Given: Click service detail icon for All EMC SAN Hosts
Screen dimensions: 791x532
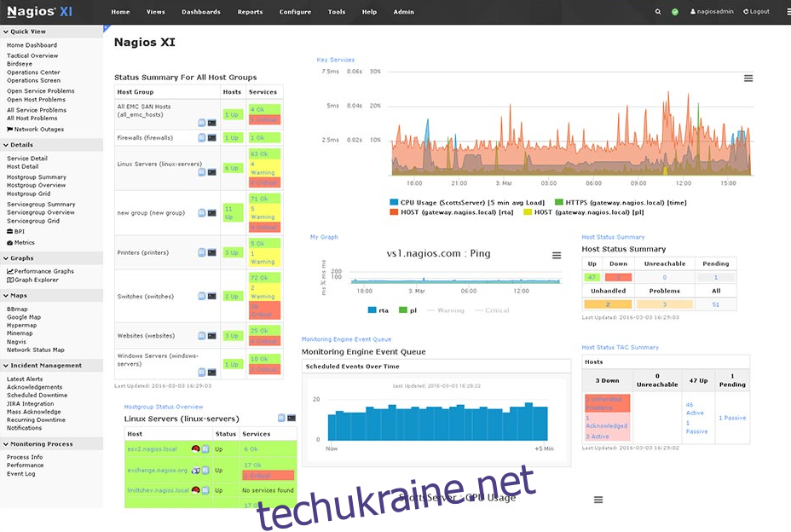Looking at the screenshot, I should click(202, 123).
